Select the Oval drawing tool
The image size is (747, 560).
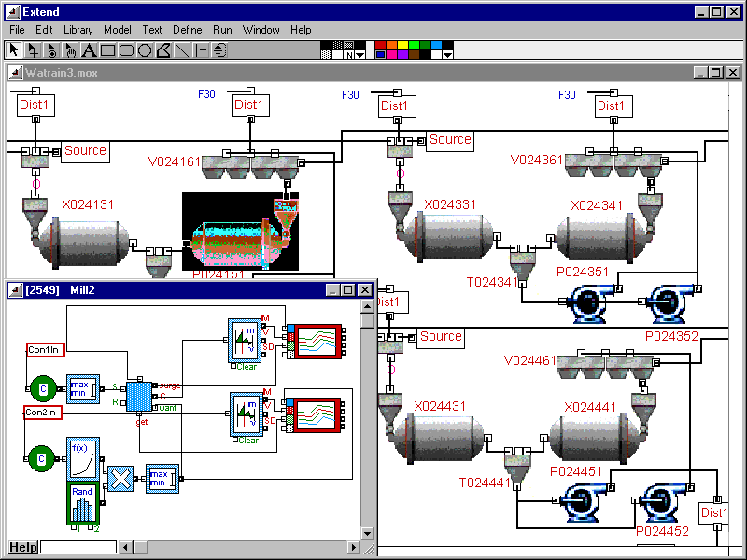(145, 50)
